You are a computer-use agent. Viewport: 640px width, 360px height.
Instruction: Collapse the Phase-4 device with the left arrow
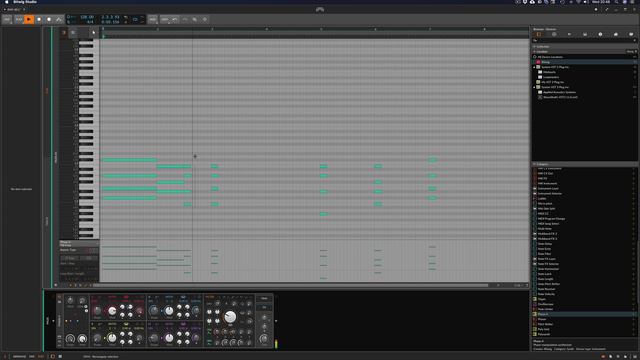53,321
